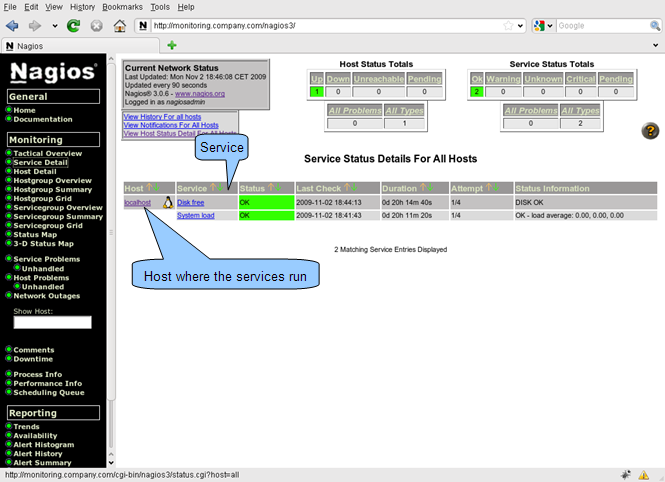Viewport: 665px width, 482px height.
Task: Click the Stop loading icon
Action: [97, 26]
